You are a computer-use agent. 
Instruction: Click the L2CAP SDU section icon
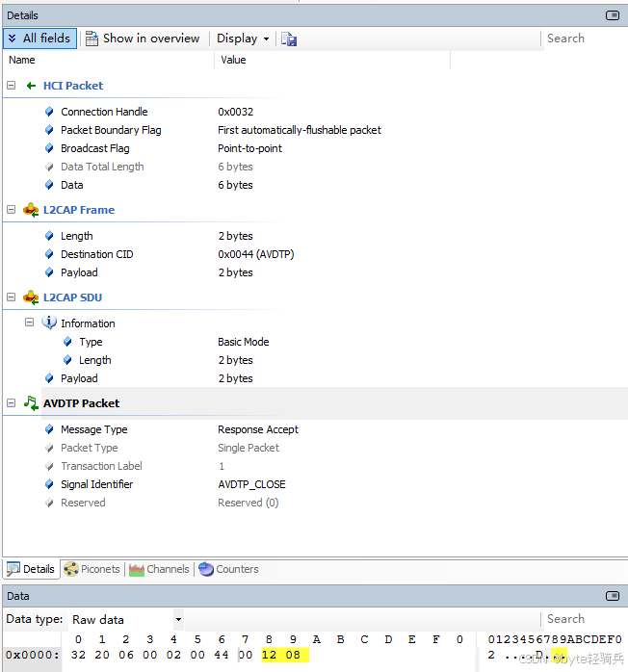point(31,297)
